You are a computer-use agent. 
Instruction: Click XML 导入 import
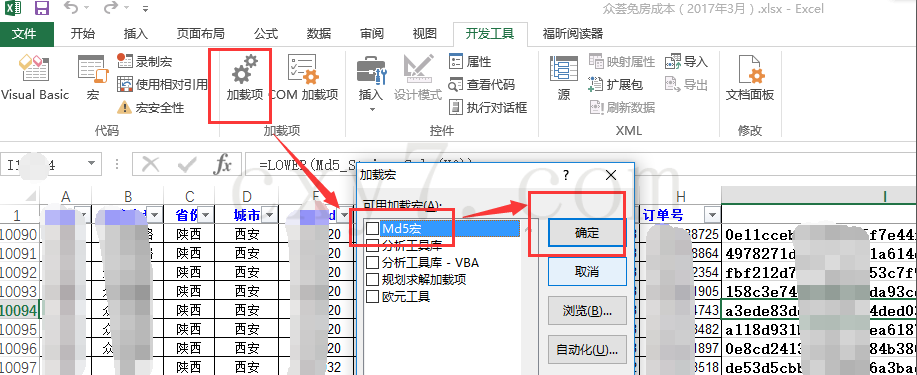pos(687,61)
